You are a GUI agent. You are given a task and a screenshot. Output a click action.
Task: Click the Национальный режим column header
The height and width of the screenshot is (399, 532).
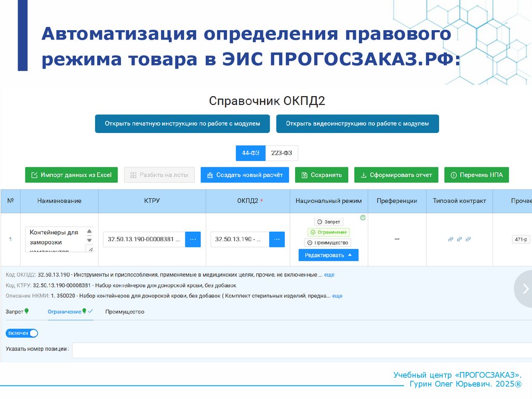click(329, 201)
